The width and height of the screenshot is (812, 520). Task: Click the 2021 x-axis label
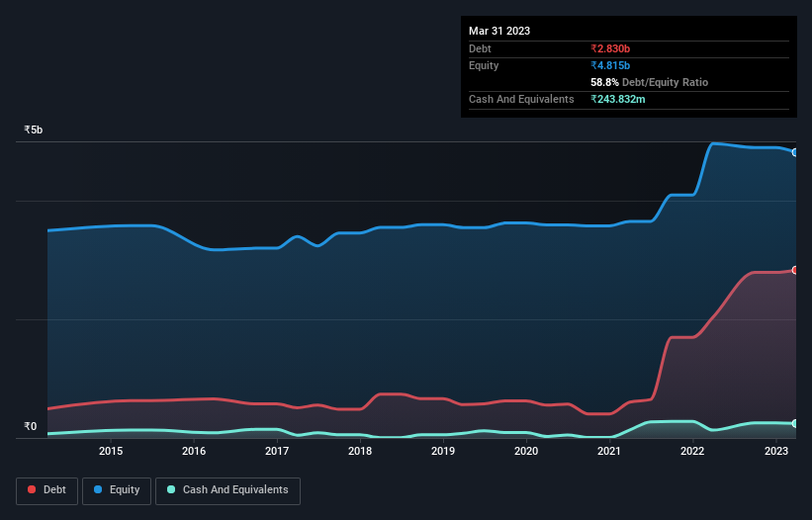point(609,451)
